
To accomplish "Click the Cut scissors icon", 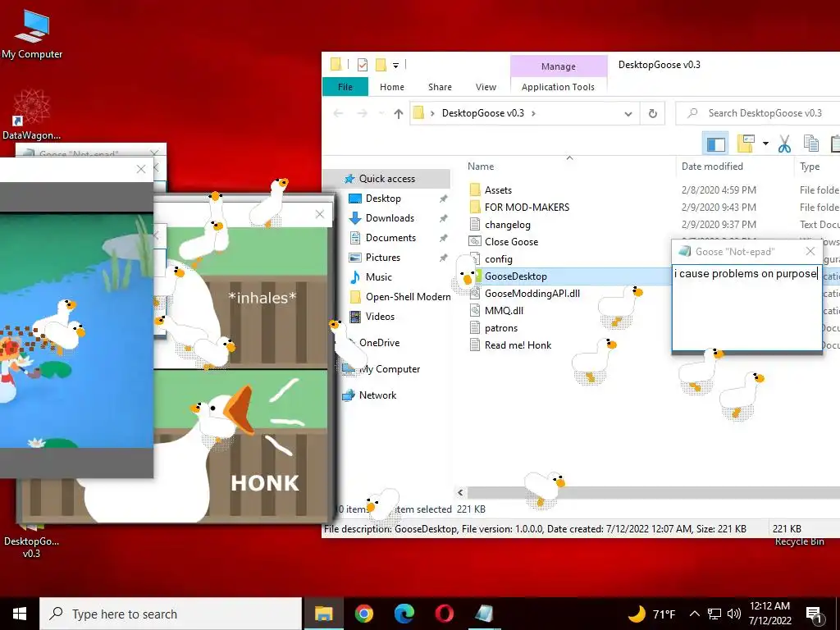I will (784, 144).
